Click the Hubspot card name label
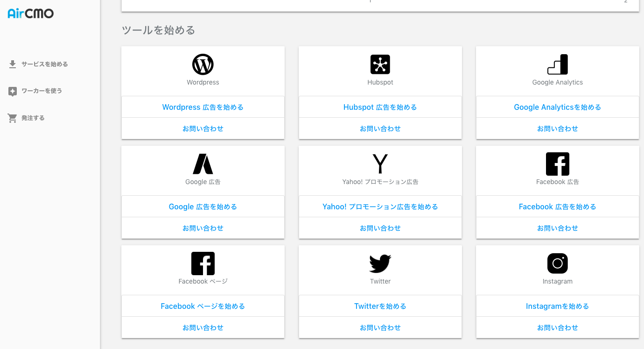Image resolution: width=644 pixels, height=349 pixels. click(380, 82)
